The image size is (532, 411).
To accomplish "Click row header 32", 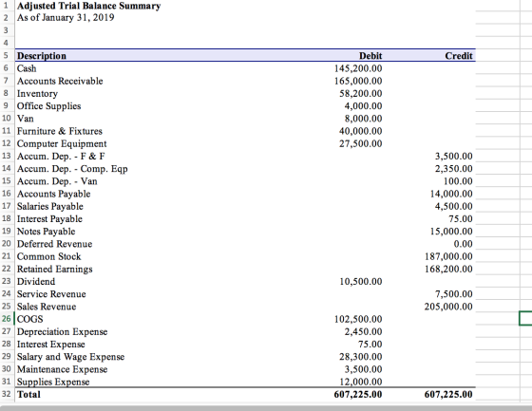I will click(7, 394).
